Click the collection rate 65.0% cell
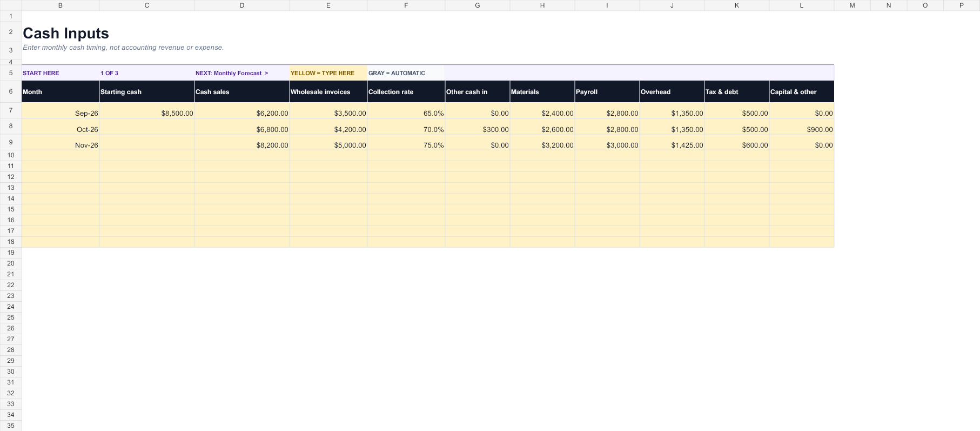Image resolution: width=980 pixels, height=431 pixels. click(406, 110)
